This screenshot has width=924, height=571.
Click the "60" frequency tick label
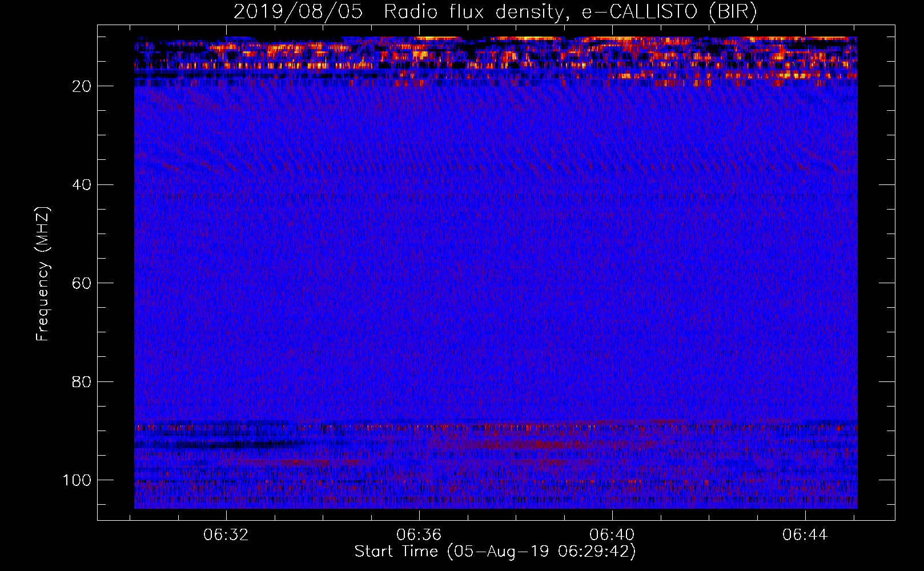coord(82,283)
